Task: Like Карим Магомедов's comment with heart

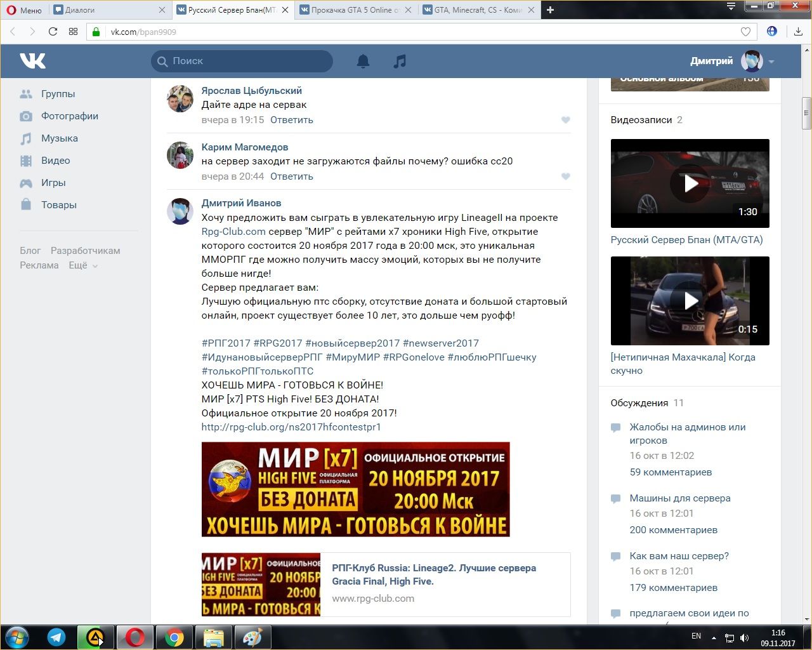Action: coord(566,176)
